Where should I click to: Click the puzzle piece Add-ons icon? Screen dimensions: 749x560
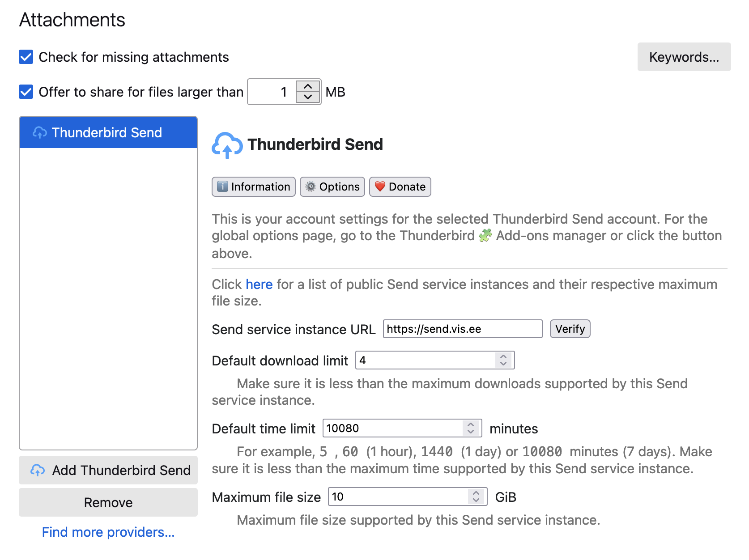[485, 235]
